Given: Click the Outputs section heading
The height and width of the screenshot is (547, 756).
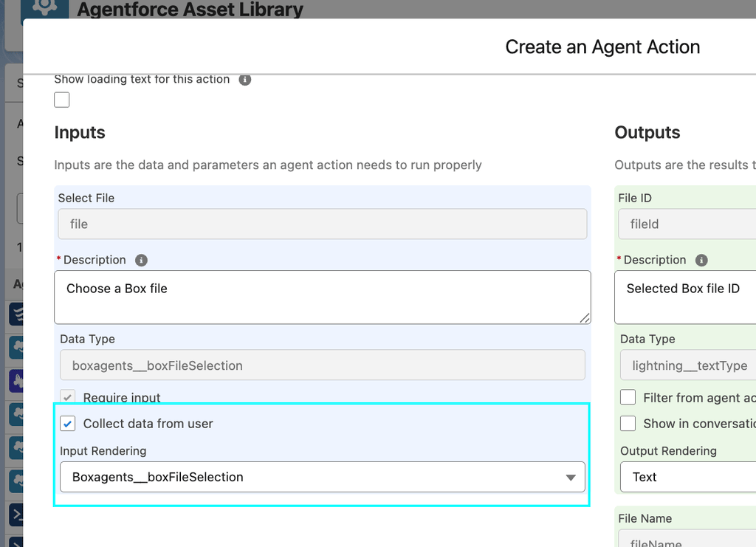Looking at the screenshot, I should click(x=647, y=133).
